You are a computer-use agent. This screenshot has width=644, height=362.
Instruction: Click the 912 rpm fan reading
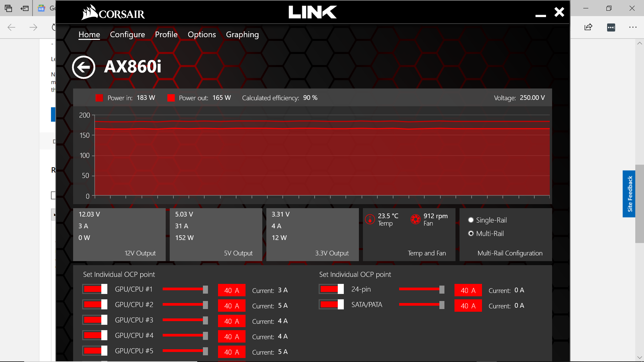pos(435,216)
